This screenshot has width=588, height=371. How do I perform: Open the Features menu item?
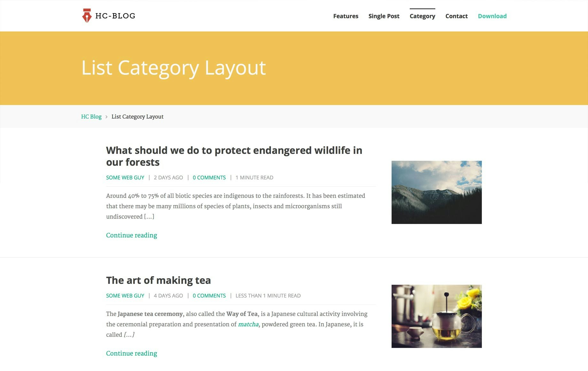click(346, 16)
